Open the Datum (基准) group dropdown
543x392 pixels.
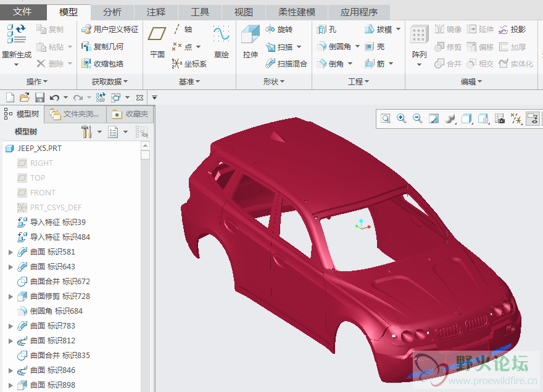coord(189,81)
